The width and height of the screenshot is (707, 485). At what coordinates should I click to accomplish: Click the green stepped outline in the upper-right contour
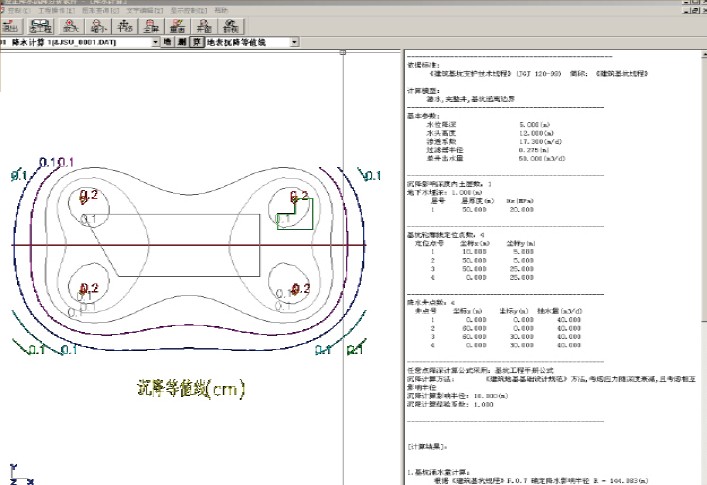click(295, 214)
